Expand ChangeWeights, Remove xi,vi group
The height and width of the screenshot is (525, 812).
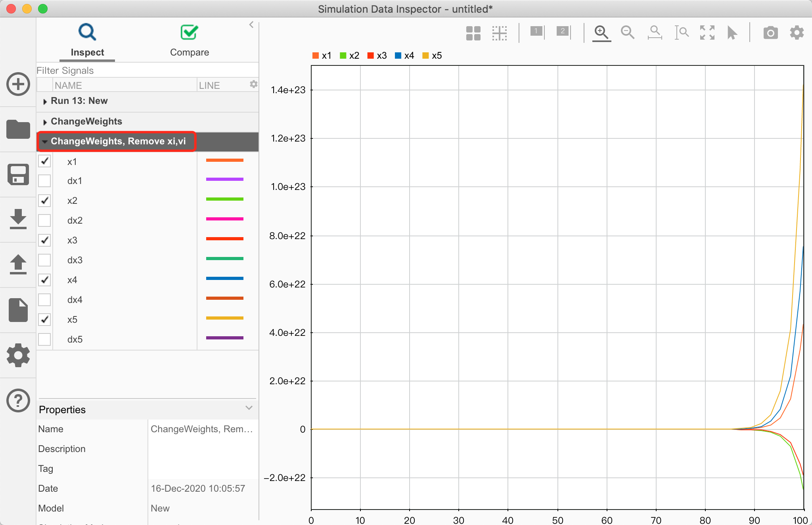click(46, 142)
